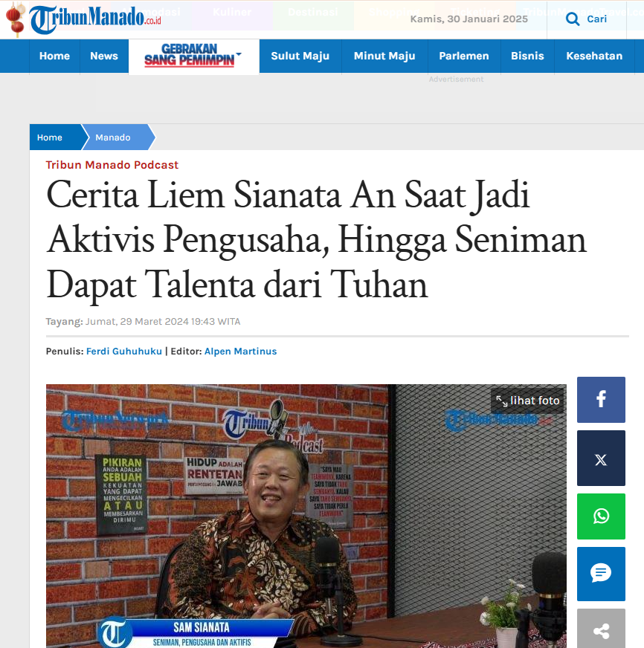The image size is (644, 648).
Task: Click editor link Alpen Martinus
Action: click(240, 351)
